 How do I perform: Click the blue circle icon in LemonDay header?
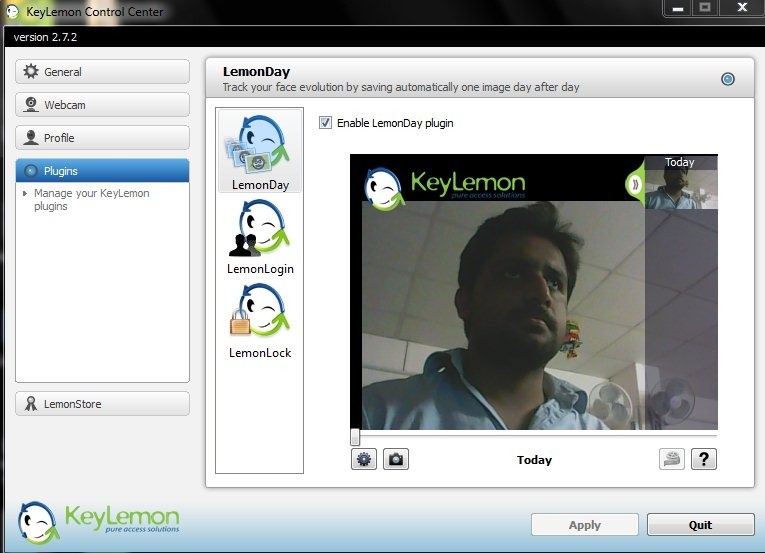click(727, 79)
